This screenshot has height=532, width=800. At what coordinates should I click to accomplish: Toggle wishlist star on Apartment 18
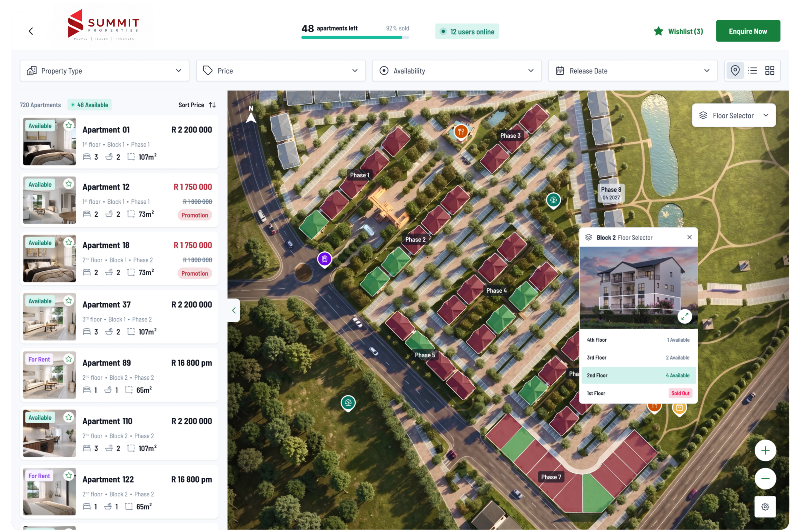pos(69,242)
